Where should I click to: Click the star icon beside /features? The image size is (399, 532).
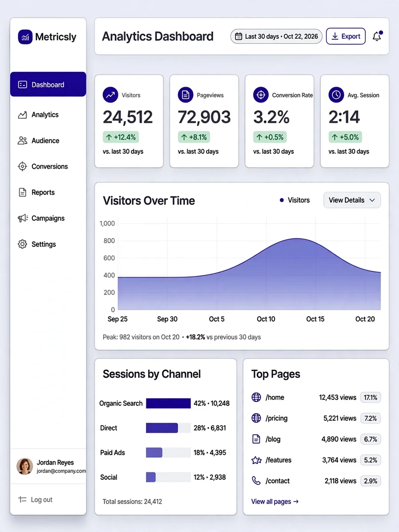(x=256, y=460)
